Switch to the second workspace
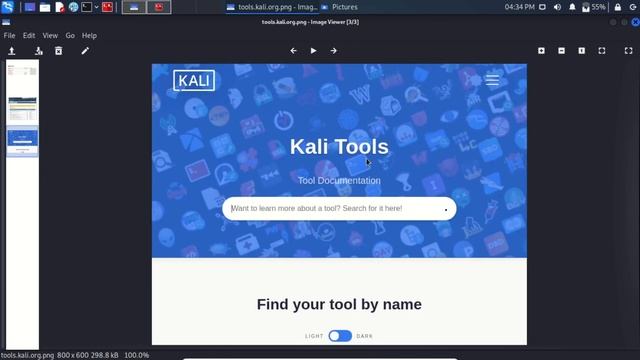 point(159,7)
